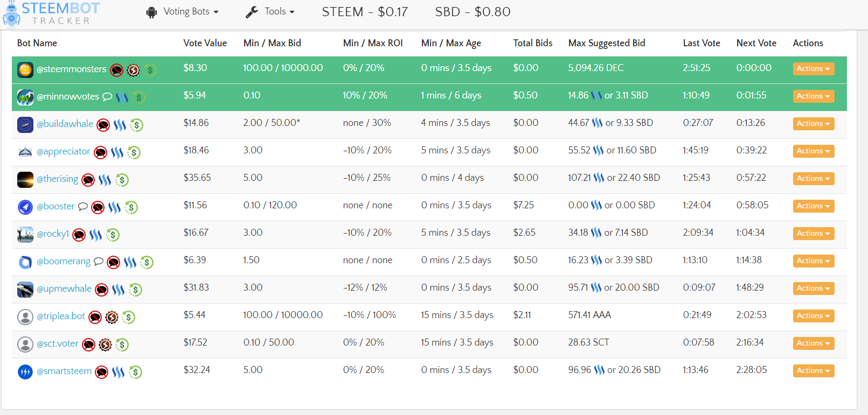Viewport: 868px width, 415px height.
Task: Click the refund dollar icon next to @smartsteem
Action: (x=135, y=372)
